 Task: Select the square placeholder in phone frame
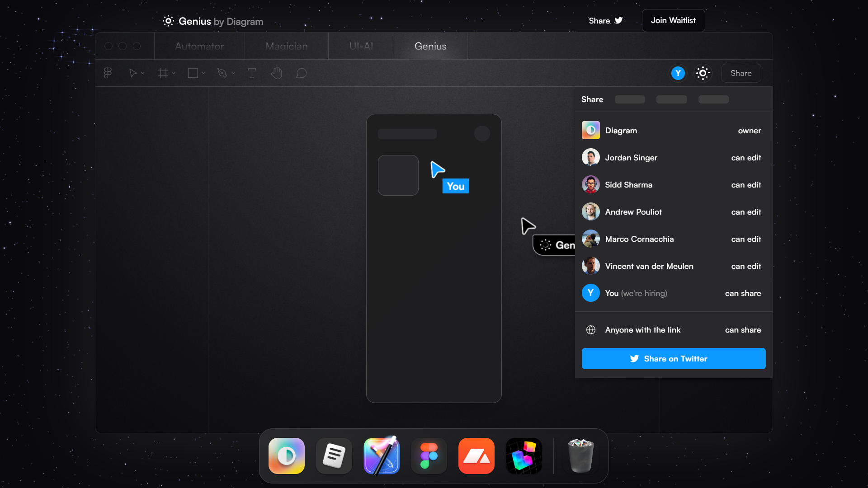click(x=398, y=175)
